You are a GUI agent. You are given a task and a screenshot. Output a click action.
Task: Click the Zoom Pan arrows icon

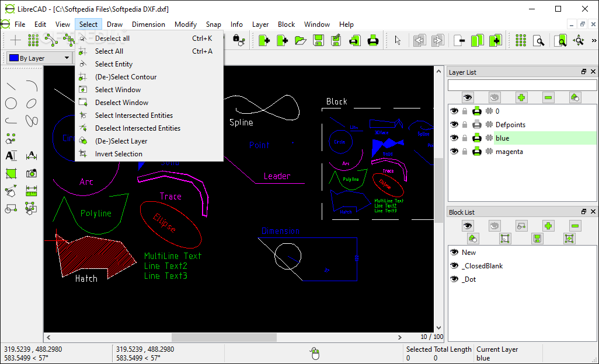point(579,40)
